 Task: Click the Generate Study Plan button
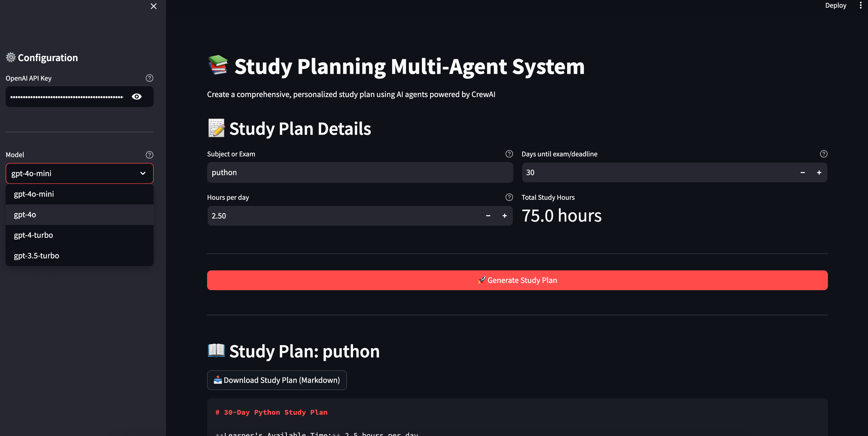coord(517,280)
